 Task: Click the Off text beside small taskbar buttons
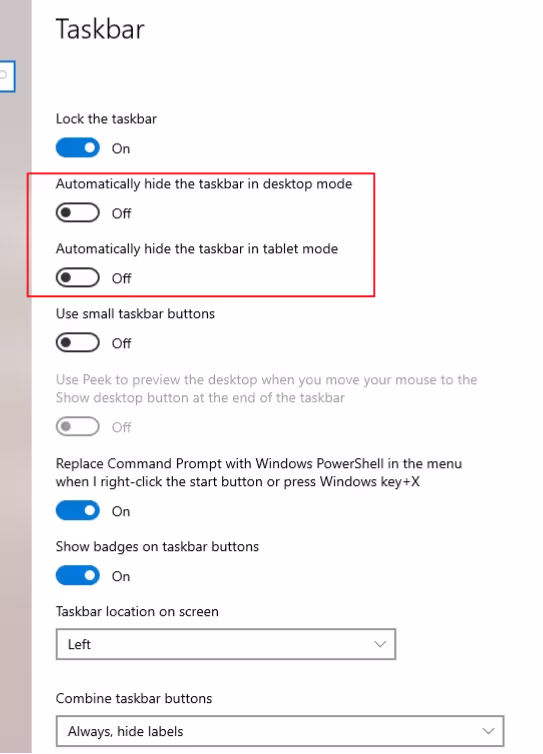[x=121, y=343]
